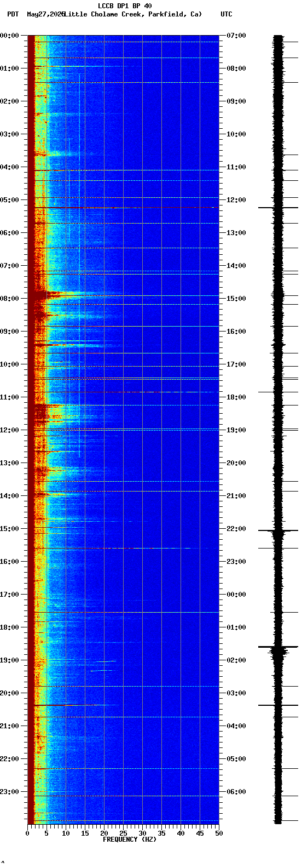Click the 19:00 PDT time label on left axis
Image resolution: width=302 pixels, height=868 pixels.
[x=9, y=660]
